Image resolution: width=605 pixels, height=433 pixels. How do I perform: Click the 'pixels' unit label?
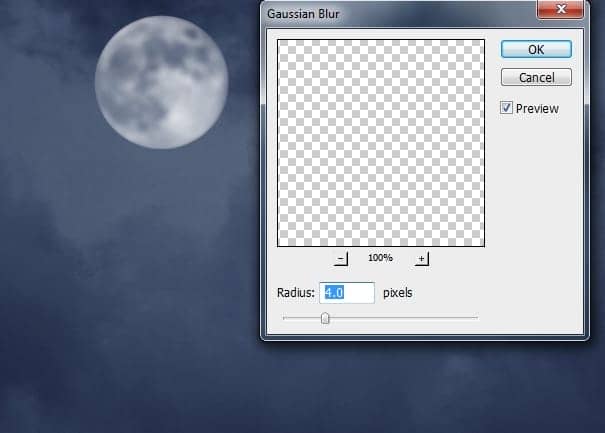pyautogui.click(x=397, y=293)
